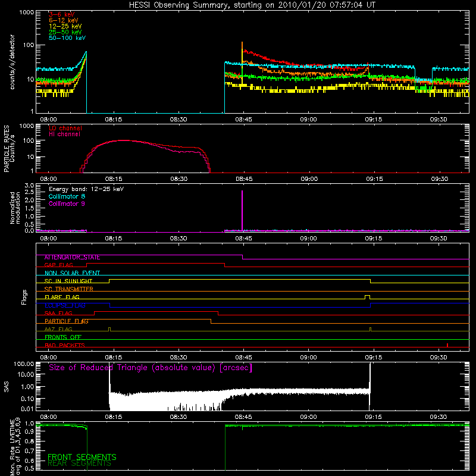This screenshot has height=476, width=476.
Task: Click the SC_IN_SUNLIGHT flag label
Action: tap(68, 281)
